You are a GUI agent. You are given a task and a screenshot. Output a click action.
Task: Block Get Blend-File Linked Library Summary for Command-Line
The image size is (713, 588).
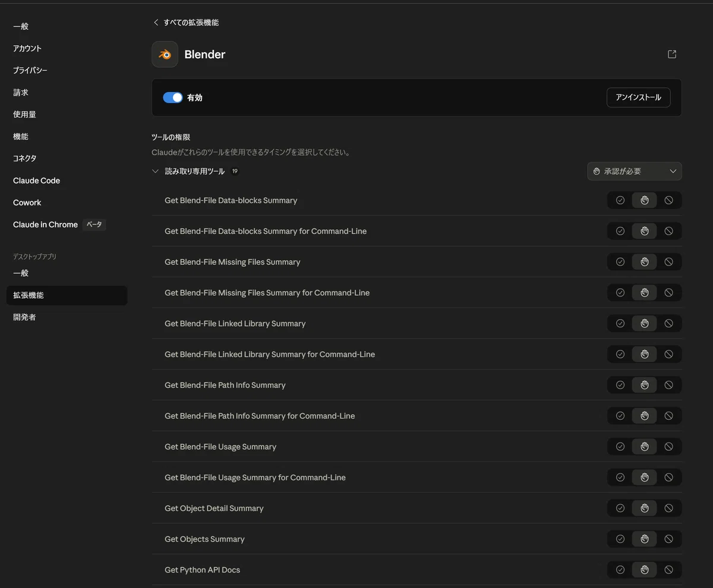pos(668,355)
